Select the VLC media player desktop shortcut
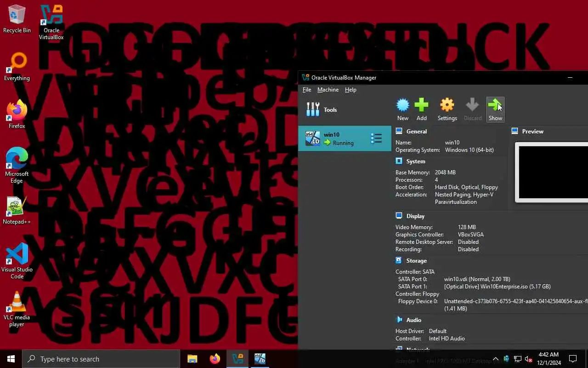 (x=17, y=309)
